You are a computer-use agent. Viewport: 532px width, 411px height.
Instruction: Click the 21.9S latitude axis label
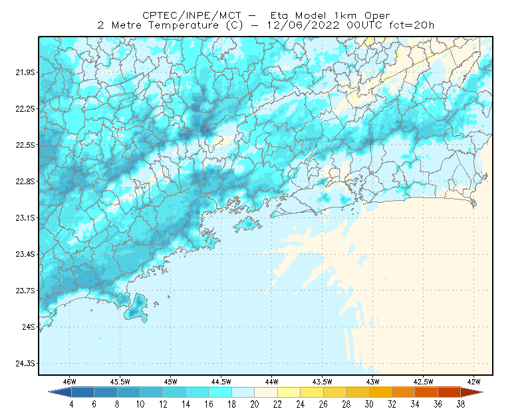[25, 72]
